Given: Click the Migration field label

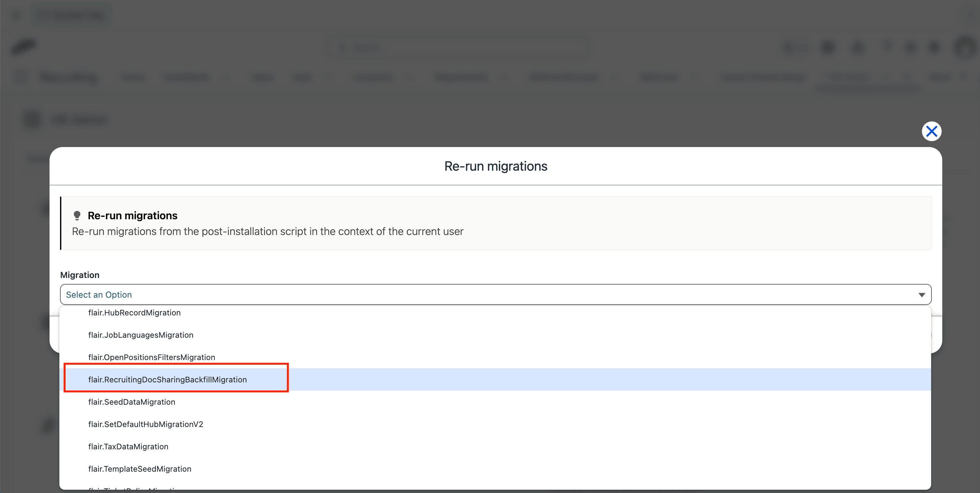Looking at the screenshot, I should pyautogui.click(x=79, y=275).
